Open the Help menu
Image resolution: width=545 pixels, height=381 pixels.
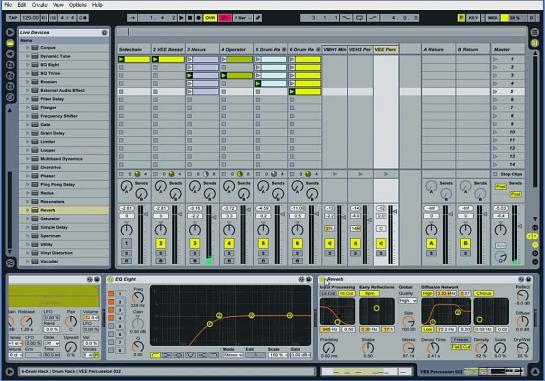97,5
